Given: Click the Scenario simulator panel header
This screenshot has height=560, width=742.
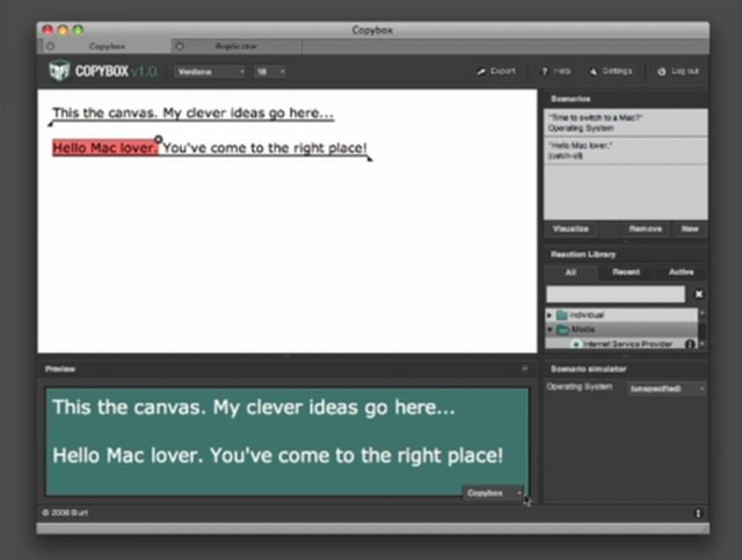Looking at the screenshot, I should [x=626, y=369].
